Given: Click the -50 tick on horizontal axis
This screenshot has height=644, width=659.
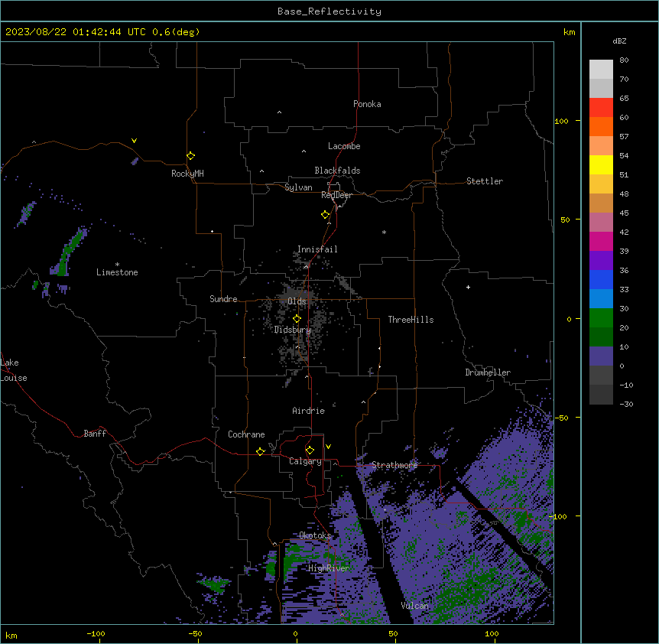Looking at the screenshot, I should point(195,633).
